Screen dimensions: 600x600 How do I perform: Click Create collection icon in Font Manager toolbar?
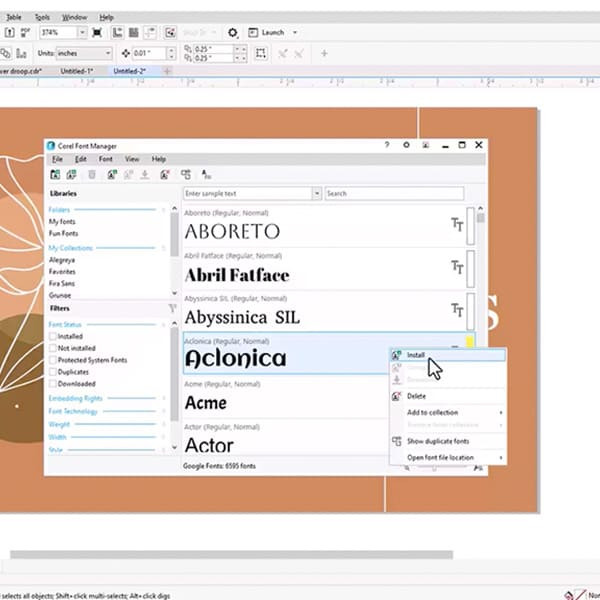(x=72, y=175)
